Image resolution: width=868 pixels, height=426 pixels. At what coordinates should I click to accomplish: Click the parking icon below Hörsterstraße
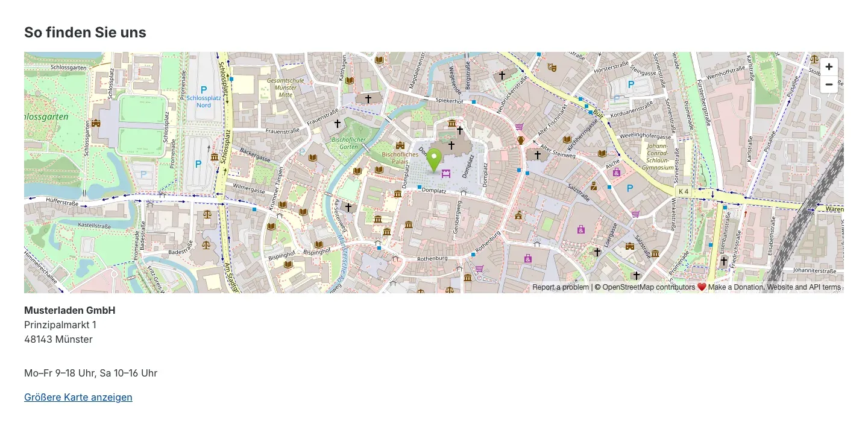click(631, 85)
